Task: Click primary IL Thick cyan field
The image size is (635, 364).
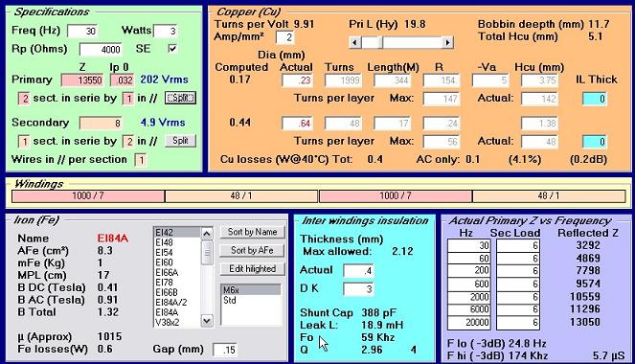Action: tap(595, 99)
